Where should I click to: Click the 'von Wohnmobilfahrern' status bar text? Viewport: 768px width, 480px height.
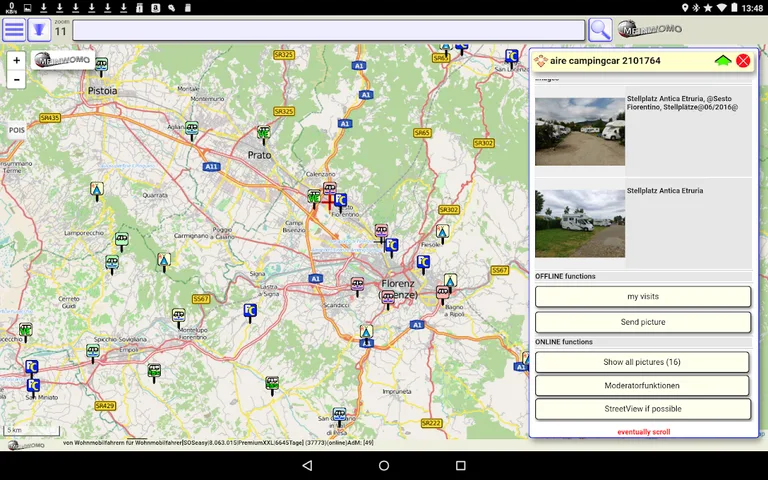(218, 443)
